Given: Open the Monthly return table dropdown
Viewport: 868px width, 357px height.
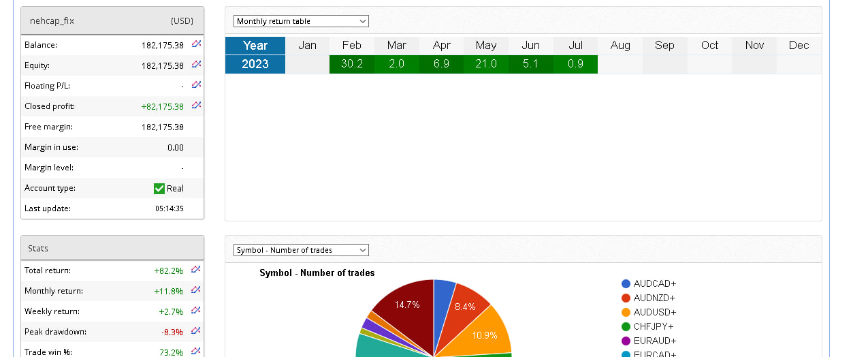Looking at the screenshot, I should pyautogui.click(x=301, y=21).
